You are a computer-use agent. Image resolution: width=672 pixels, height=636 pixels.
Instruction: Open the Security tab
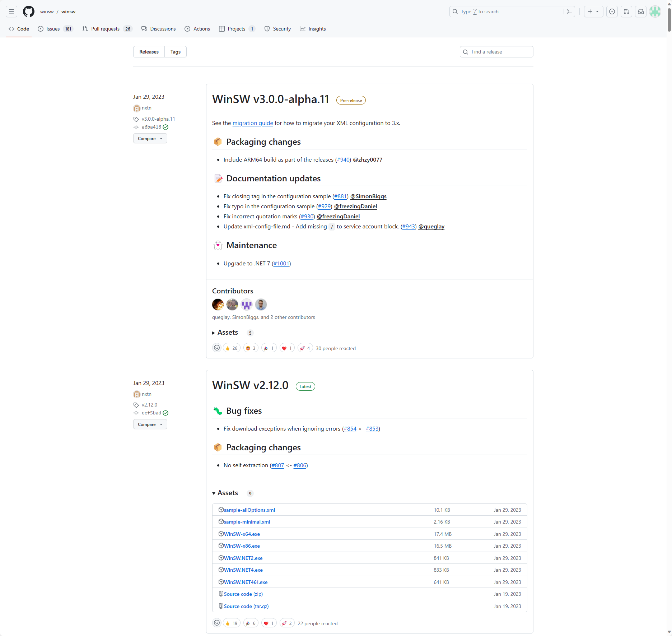(x=278, y=29)
